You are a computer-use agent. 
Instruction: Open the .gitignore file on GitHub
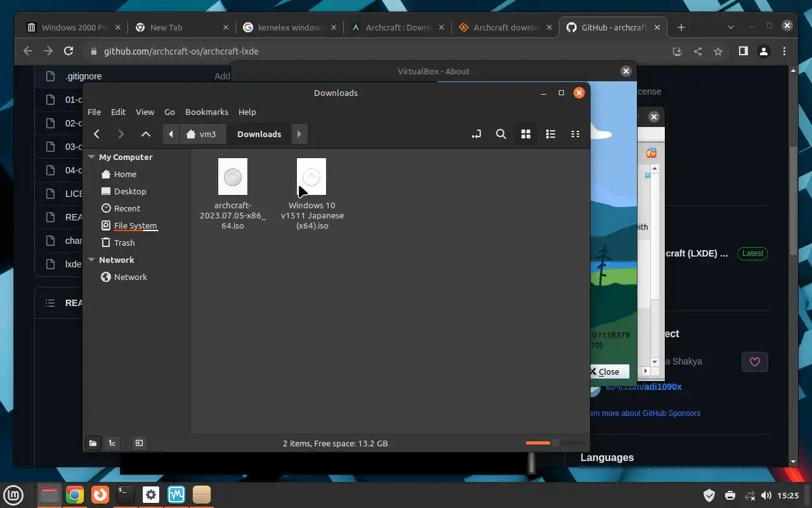[x=83, y=76]
